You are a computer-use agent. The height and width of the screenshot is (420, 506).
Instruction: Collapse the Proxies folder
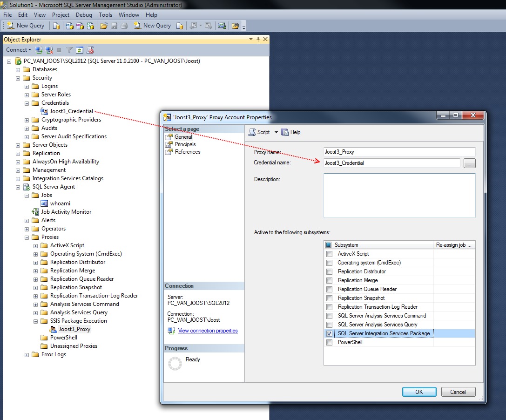27,237
